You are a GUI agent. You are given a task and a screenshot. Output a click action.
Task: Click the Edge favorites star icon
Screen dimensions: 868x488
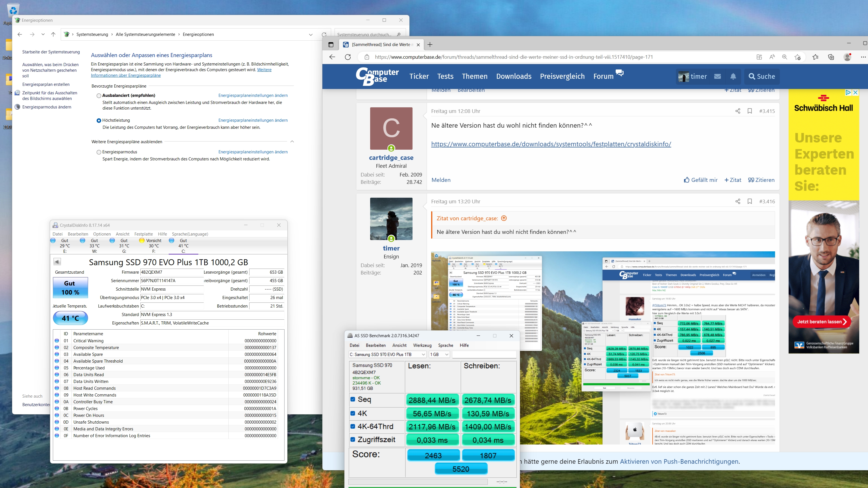pyautogui.click(x=815, y=57)
